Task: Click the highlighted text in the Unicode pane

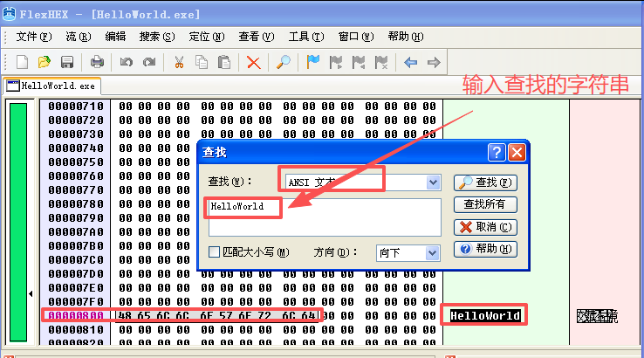Action: point(597,316)
